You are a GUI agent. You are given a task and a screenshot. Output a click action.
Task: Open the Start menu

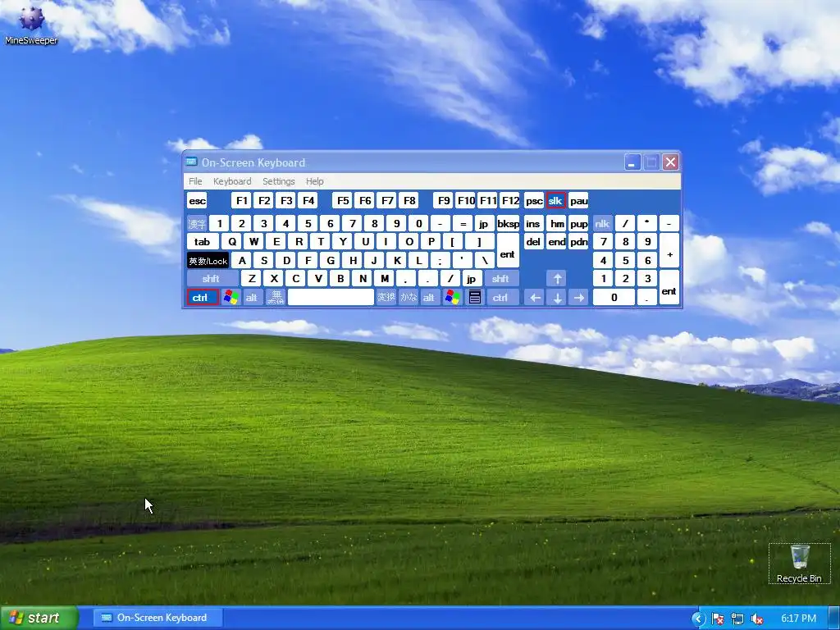pos(39,618)
